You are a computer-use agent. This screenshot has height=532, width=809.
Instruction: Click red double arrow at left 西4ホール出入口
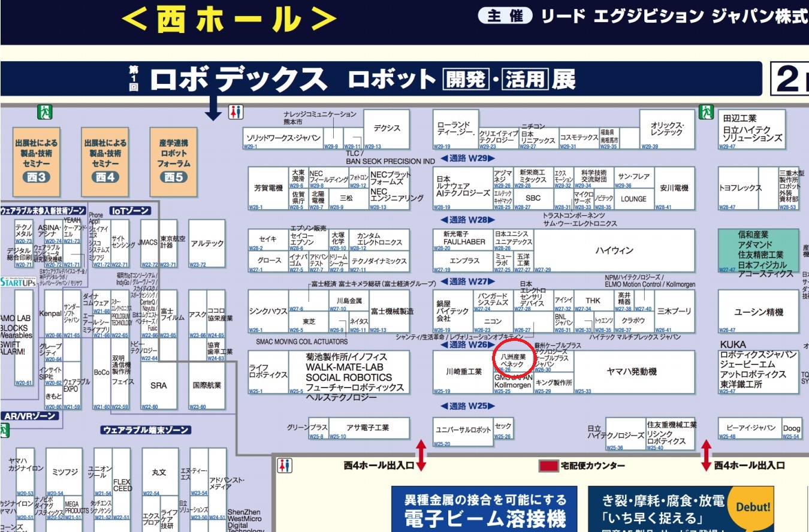(421, 455)
